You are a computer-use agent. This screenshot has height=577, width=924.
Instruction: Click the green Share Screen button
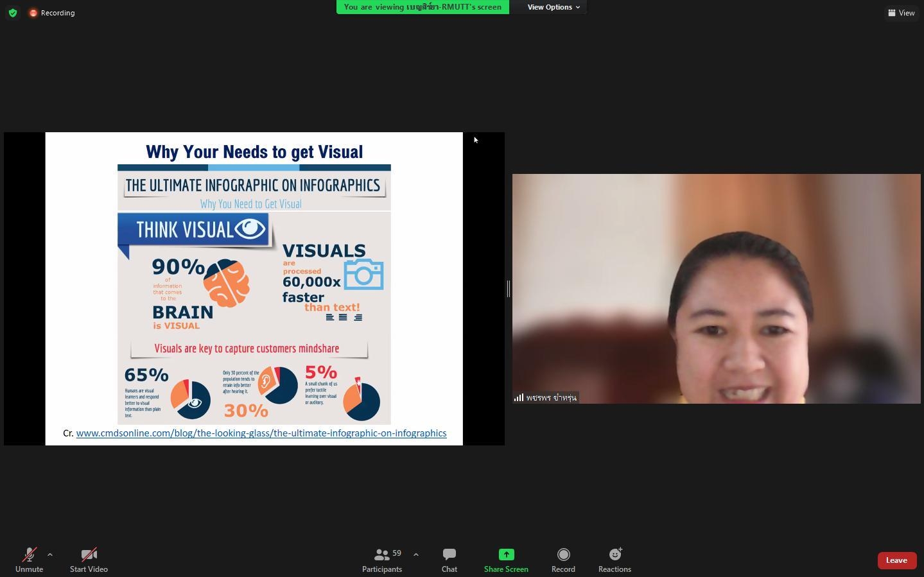(506, 560)
